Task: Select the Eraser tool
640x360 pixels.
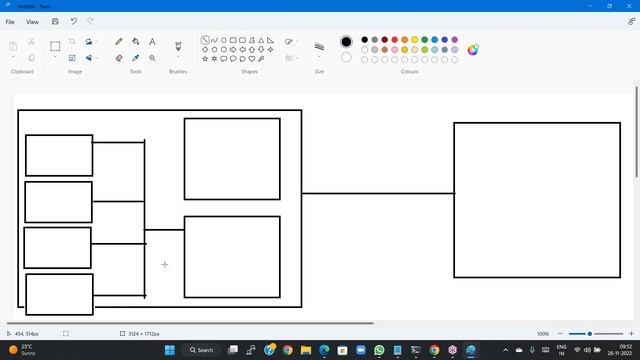Action: pyautogui.click(x=119, y=58)
